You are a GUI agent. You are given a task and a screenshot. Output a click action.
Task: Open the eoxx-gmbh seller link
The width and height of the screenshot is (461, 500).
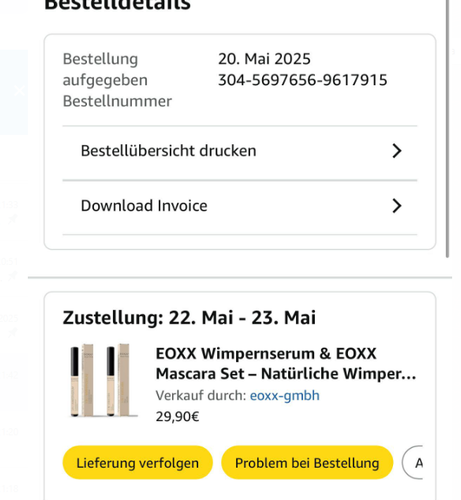pos(285,396)
